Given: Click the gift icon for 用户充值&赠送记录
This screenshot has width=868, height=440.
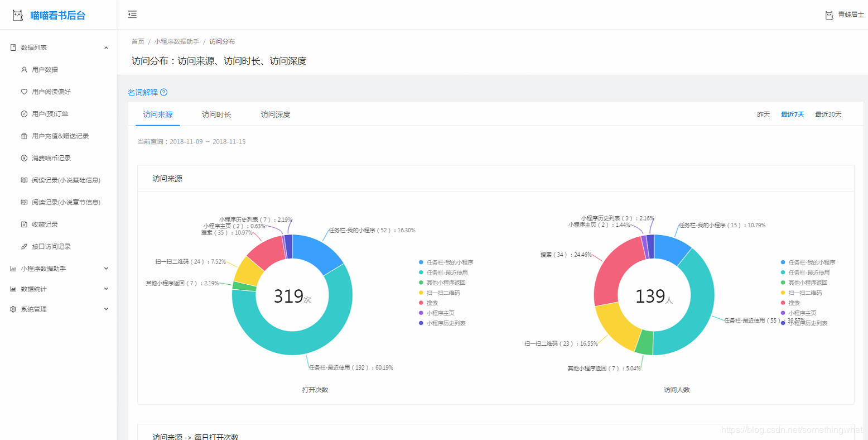Looking at the screenshot, I should 24,136.
